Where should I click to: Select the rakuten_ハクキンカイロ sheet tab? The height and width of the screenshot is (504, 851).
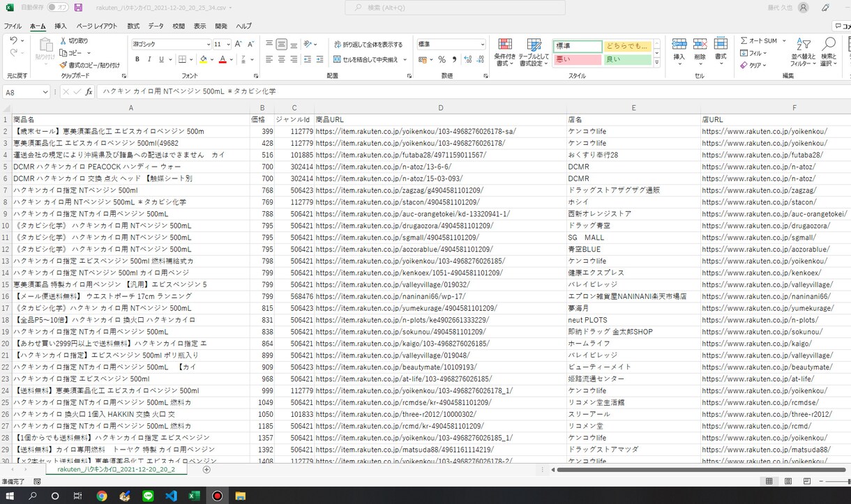click(116, 470)
